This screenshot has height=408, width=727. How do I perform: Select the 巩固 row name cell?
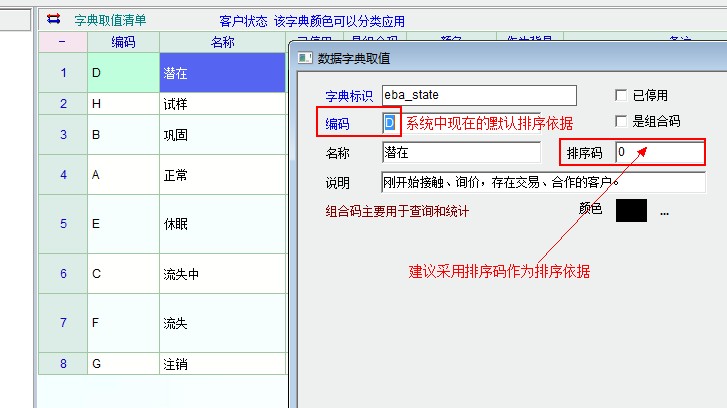click(x=222, y=134)
